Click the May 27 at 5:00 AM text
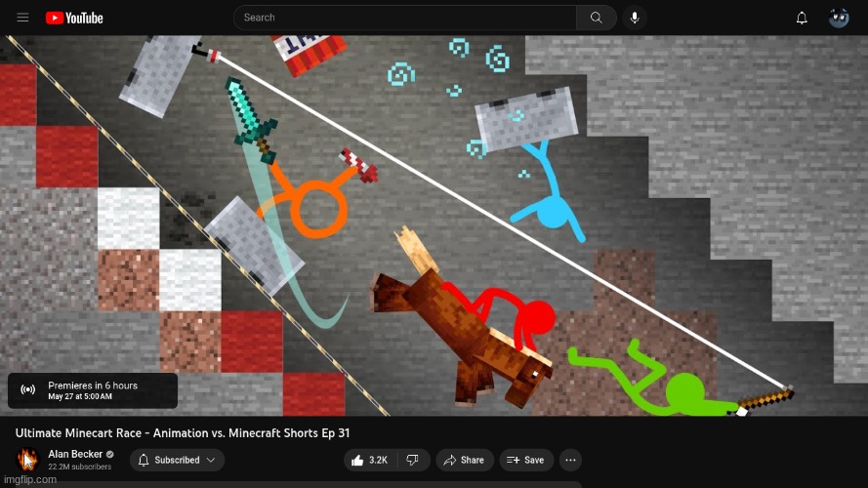868x488 pixels. pyautogui.click(x=80, y=396)
